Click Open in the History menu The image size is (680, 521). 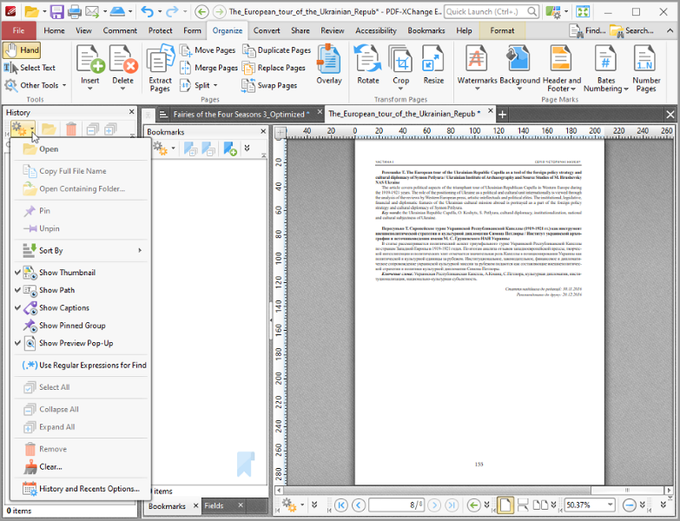click(48, 149)
